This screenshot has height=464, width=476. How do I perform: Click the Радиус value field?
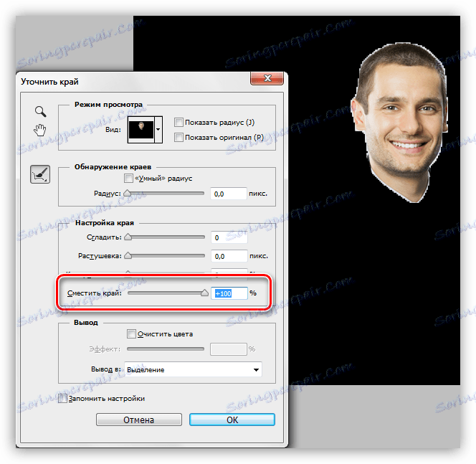click(229, 194)
